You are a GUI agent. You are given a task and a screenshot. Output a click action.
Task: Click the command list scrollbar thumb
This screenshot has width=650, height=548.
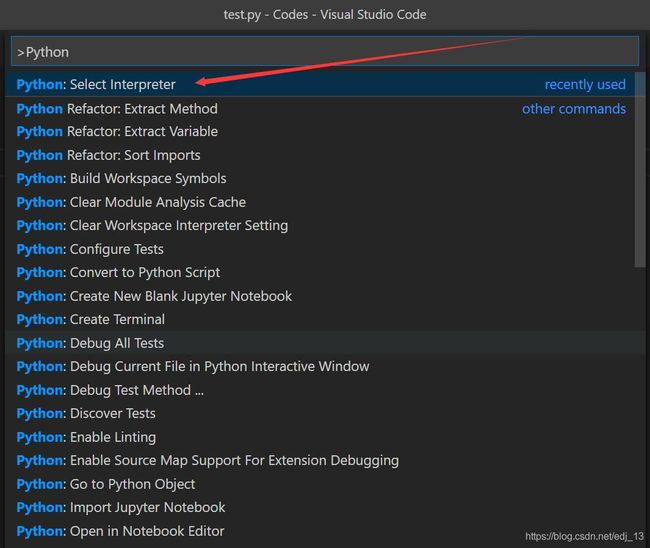click(x=640, y=170)
